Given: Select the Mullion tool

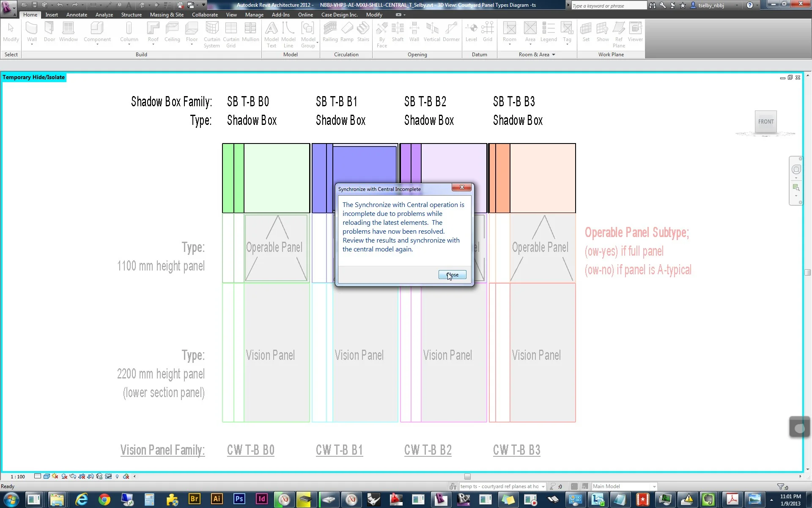Looking at the screenshot, I should pyautogui.click(x=250, y=32).
